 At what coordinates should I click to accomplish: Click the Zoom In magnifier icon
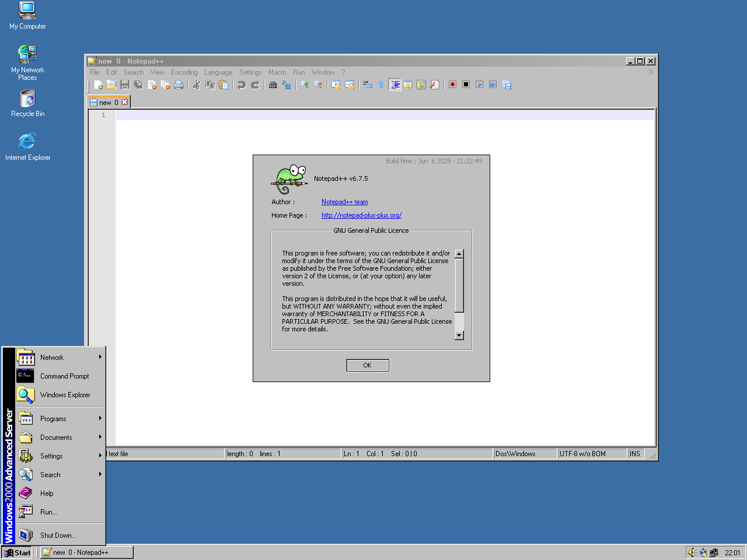pos(305,85)
